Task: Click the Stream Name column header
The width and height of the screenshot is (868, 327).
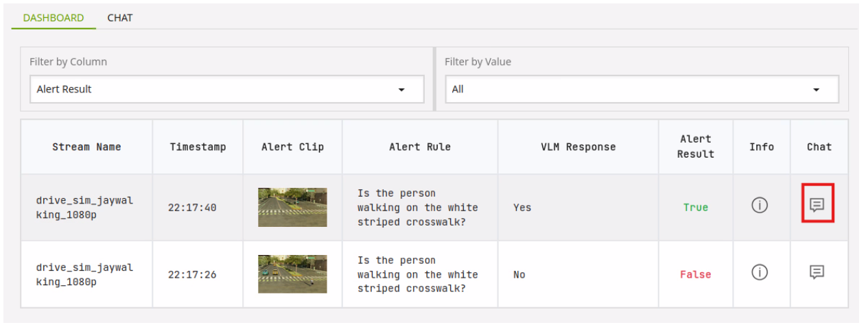Action: pyautogui.click(x=86, y=147)
